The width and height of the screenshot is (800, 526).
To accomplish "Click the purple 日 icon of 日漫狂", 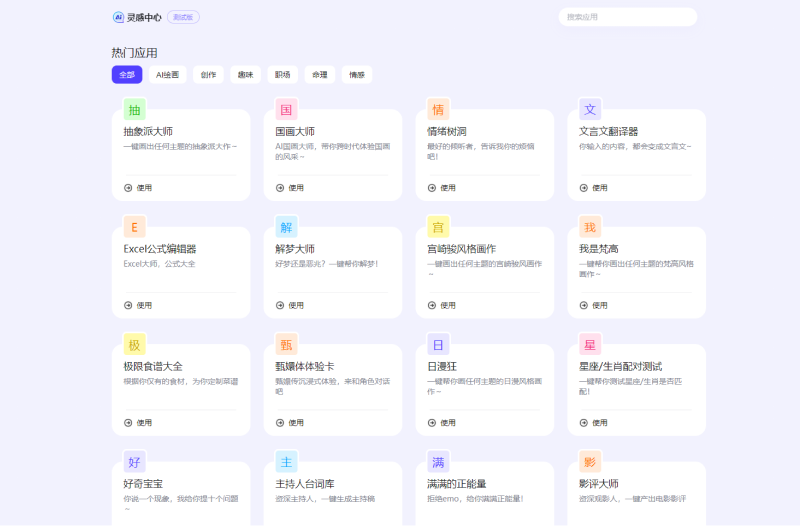I will 438,345.
